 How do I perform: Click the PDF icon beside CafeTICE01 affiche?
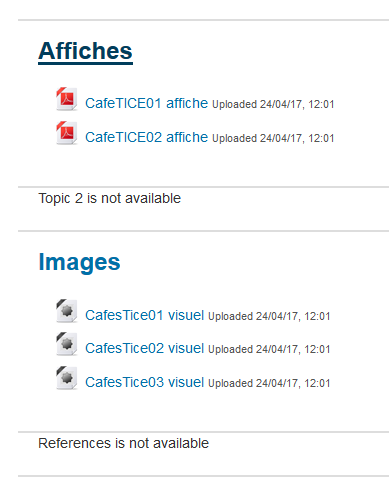tap(67, 99)
